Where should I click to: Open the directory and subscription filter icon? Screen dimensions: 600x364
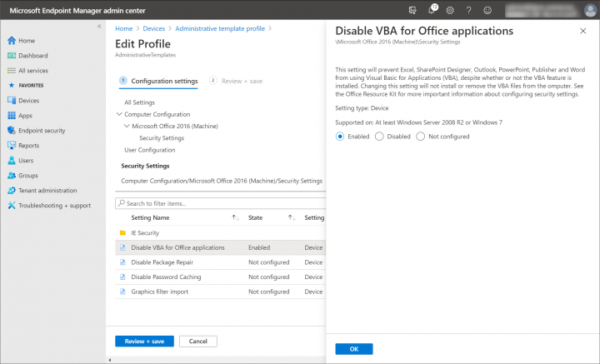pyautogui.click(x=412, y=10)
